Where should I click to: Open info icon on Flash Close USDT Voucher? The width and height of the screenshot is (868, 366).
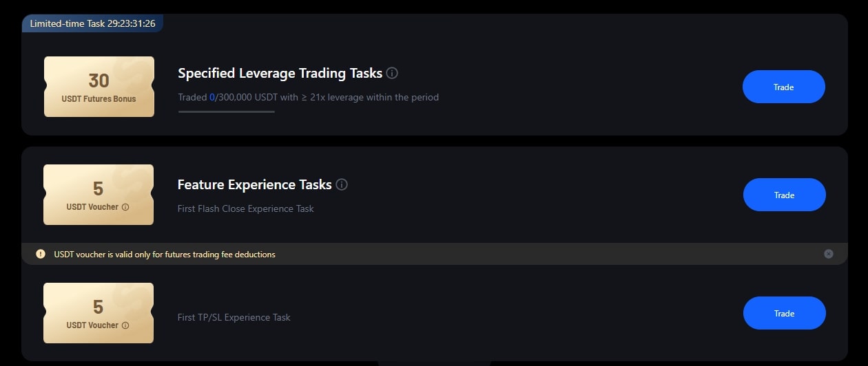[125, 207]
